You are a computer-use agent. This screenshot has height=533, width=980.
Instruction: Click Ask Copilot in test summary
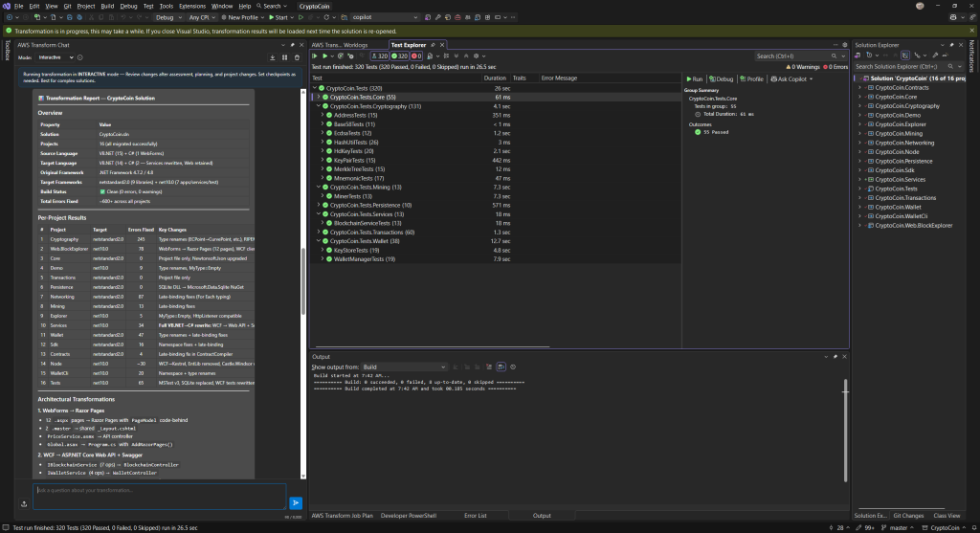(791, 79)
